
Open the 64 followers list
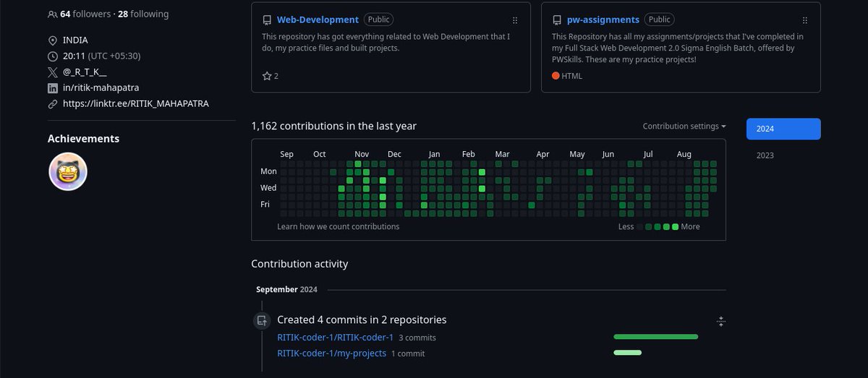(85, 14)
